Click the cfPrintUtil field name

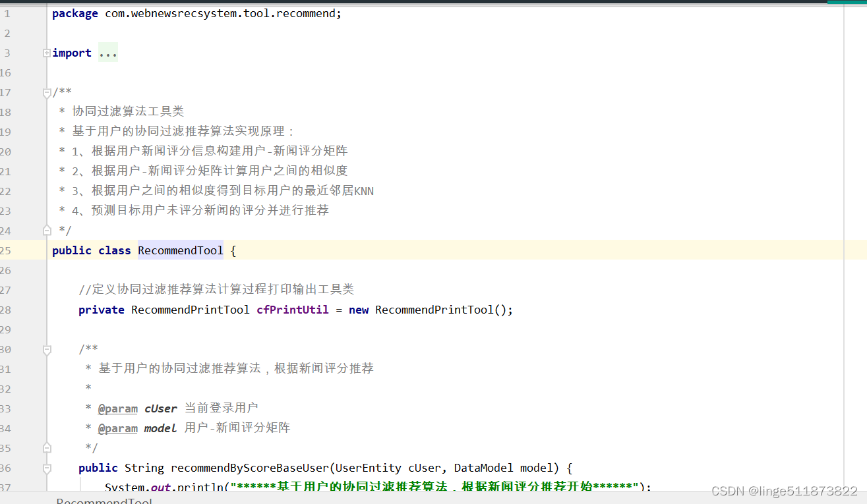click(293, 310)
